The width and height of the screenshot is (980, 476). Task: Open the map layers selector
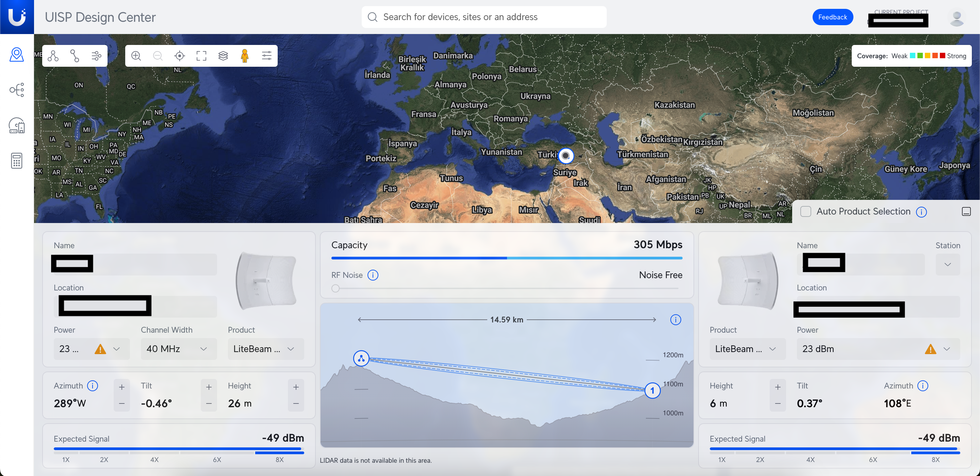tap(223, 56)
